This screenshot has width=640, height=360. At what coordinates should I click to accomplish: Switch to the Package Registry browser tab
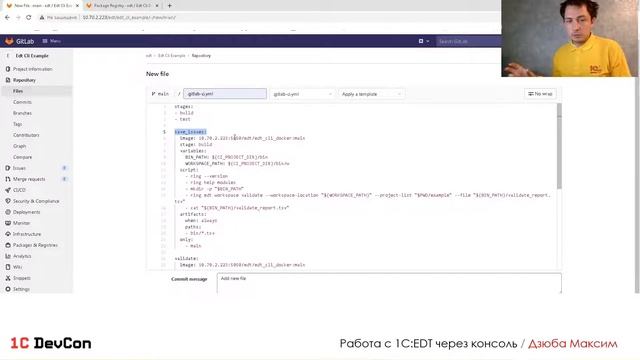coord(122,6)
